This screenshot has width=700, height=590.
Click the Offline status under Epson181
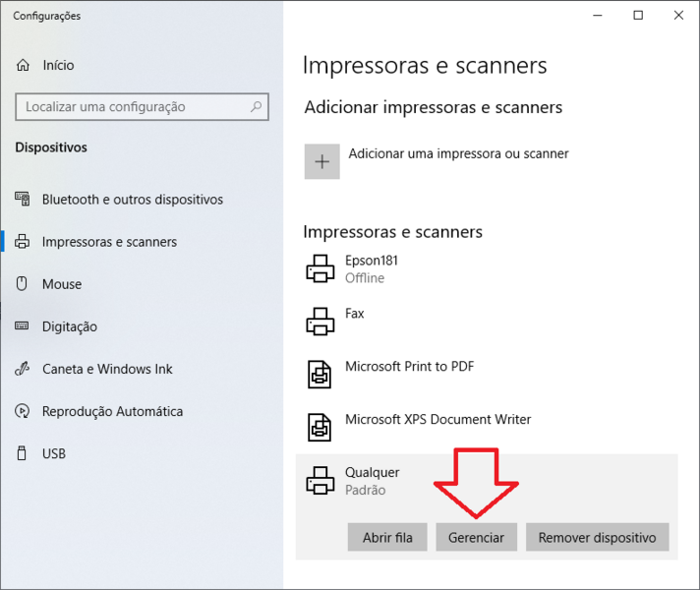click(365, 278)
